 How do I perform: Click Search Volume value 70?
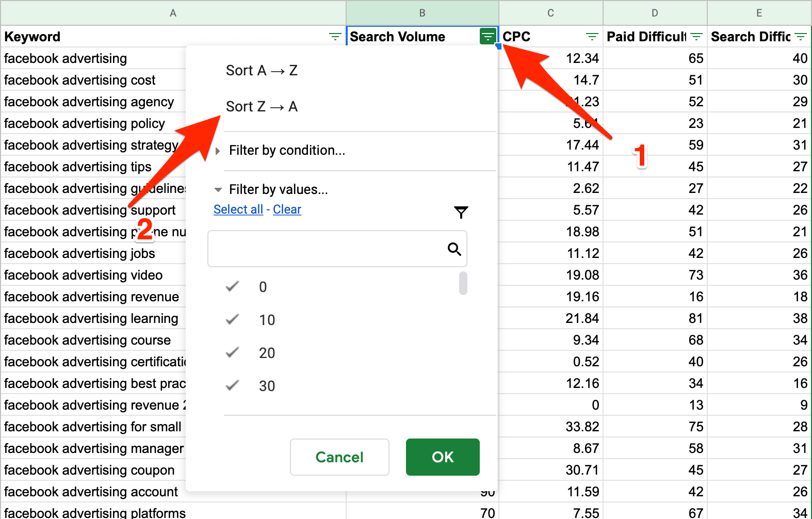pos(423,511)
